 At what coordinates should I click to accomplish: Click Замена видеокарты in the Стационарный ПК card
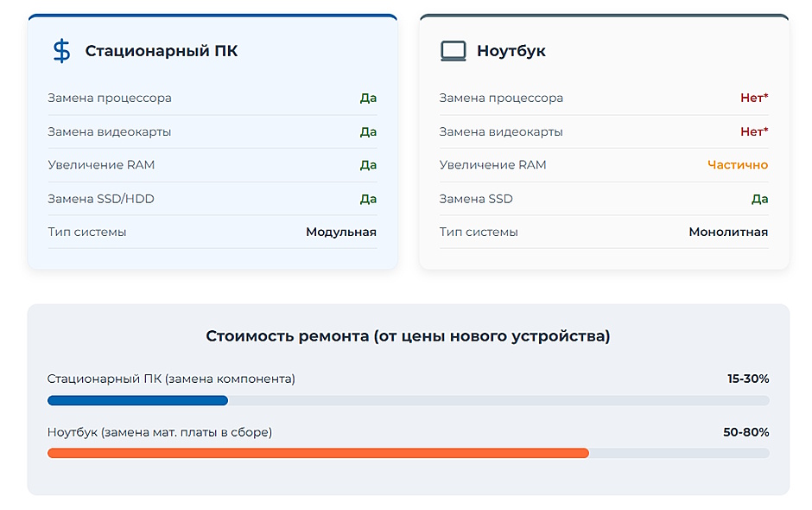[109, 131]
